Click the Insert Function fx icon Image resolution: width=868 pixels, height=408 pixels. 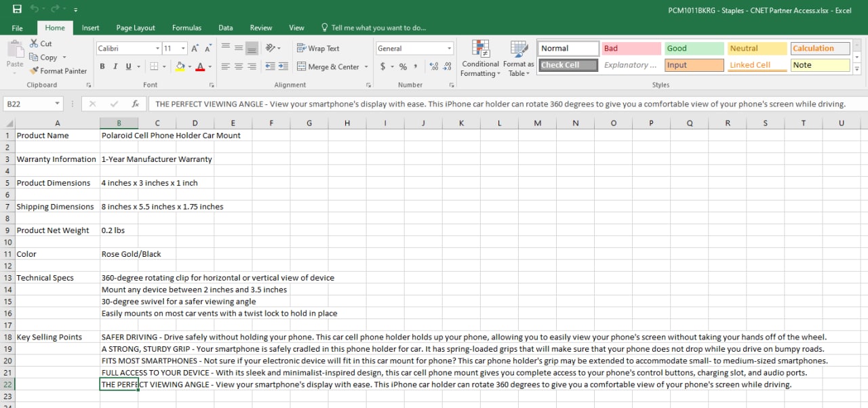click(136, 104)
